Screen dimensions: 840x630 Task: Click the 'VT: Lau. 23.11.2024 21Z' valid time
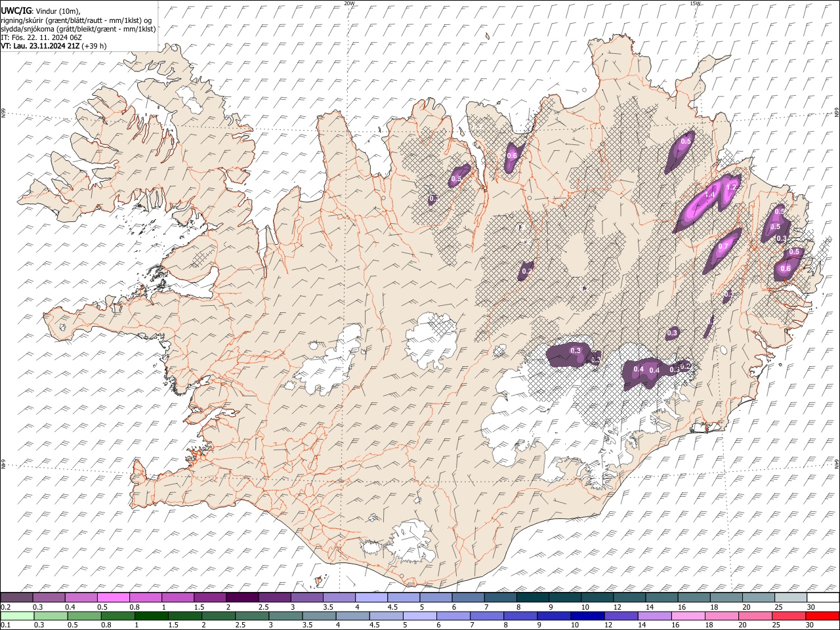pyautogui.click(x=39, y=46)
